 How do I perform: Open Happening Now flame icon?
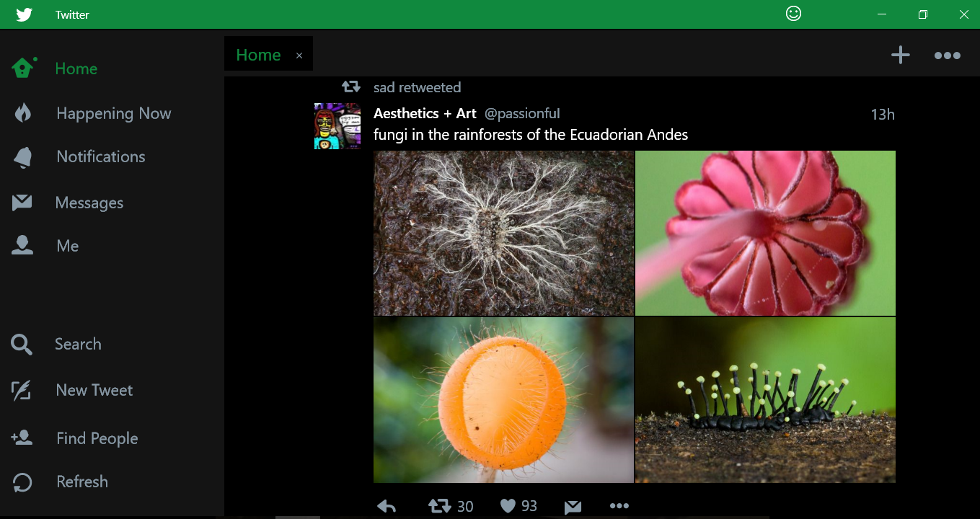(x=23, y=112)
